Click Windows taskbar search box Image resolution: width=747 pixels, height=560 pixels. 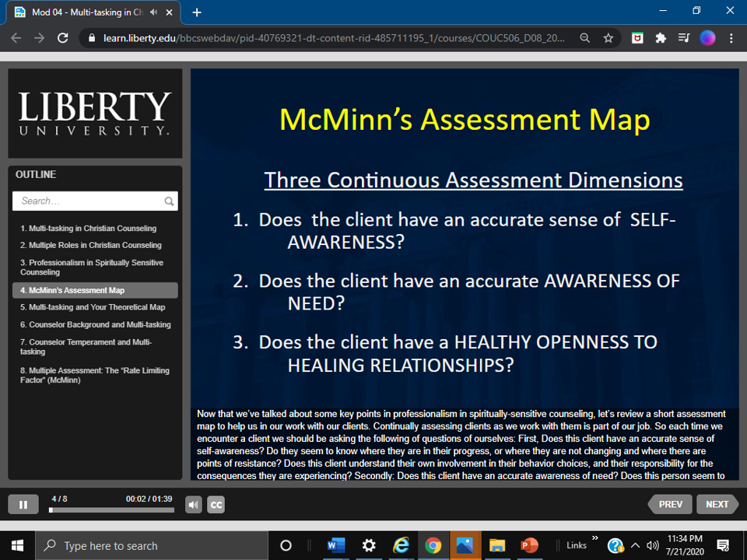click(x=152, y=546)
